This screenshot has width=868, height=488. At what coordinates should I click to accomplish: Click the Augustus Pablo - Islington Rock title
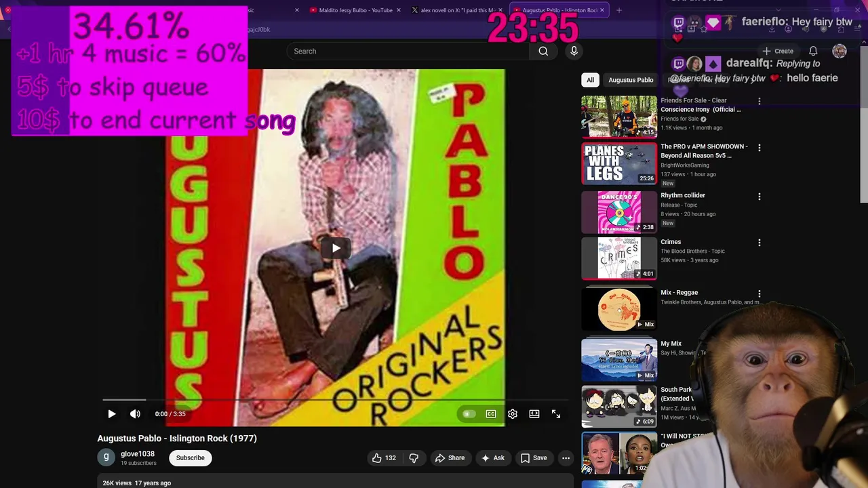[x=177, y=439]
